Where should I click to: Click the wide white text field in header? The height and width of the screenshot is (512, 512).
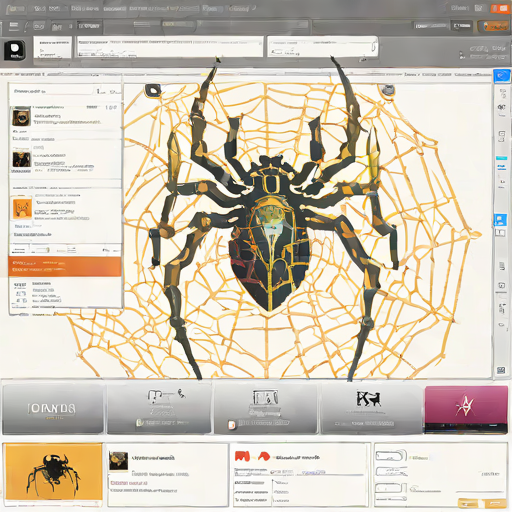click(x=170, y=47)
